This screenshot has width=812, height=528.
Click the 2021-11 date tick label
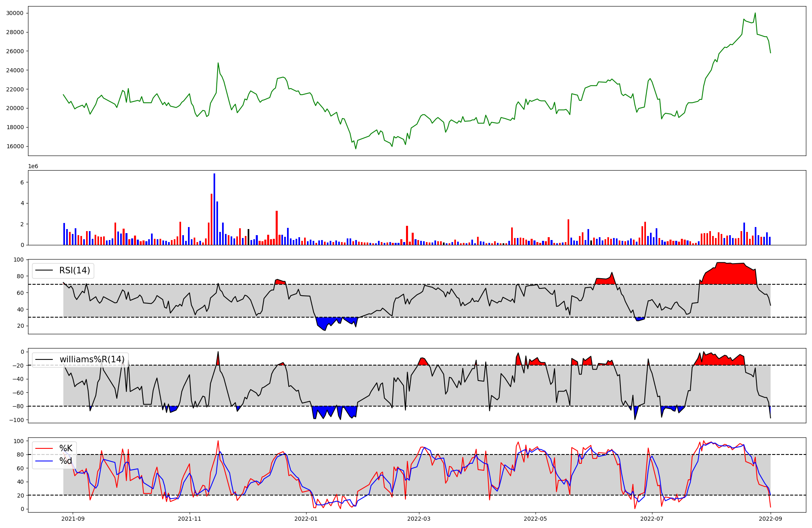(x=190, y=519)
